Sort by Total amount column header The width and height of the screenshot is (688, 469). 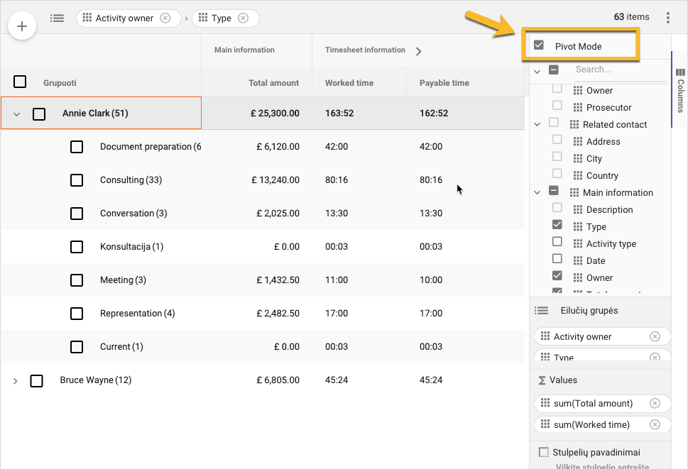(273, 83)
